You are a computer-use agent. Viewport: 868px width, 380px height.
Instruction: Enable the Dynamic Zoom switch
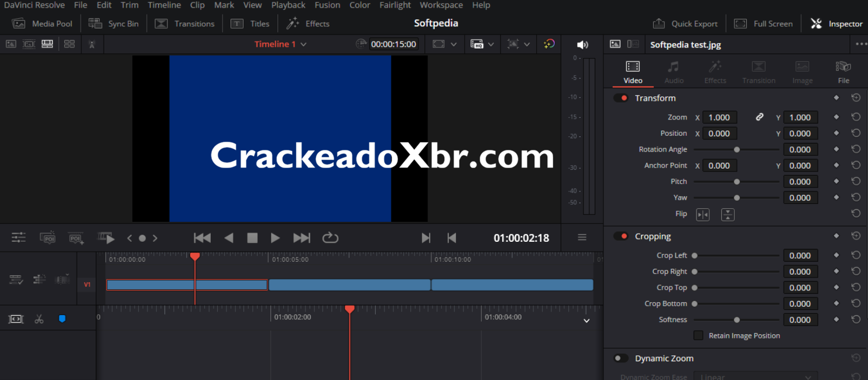click(x=621, y=358)
